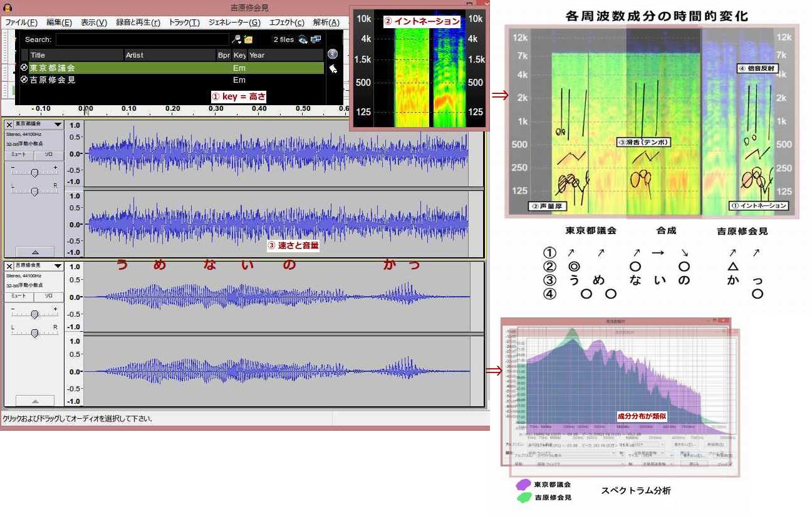Viewport: 812px width, 519px height.
Task: Open the 解析(A) menu
Action: (326, 23)
